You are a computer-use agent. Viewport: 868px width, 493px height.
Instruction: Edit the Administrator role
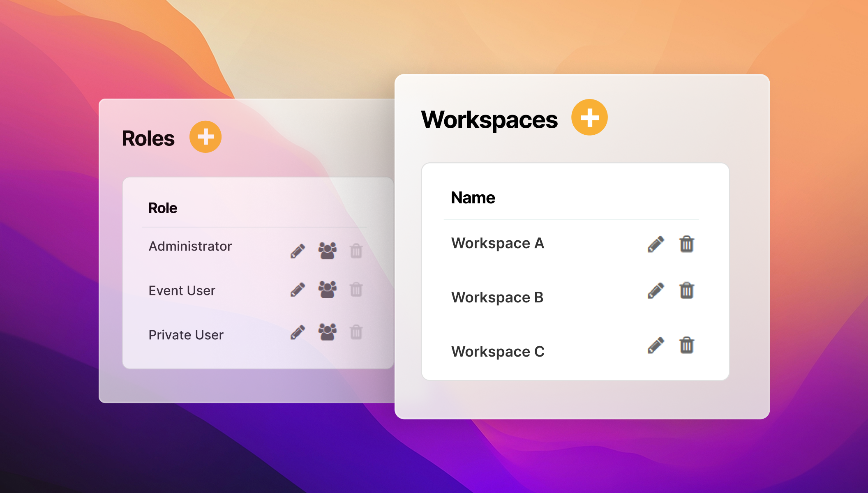point(297,251)
